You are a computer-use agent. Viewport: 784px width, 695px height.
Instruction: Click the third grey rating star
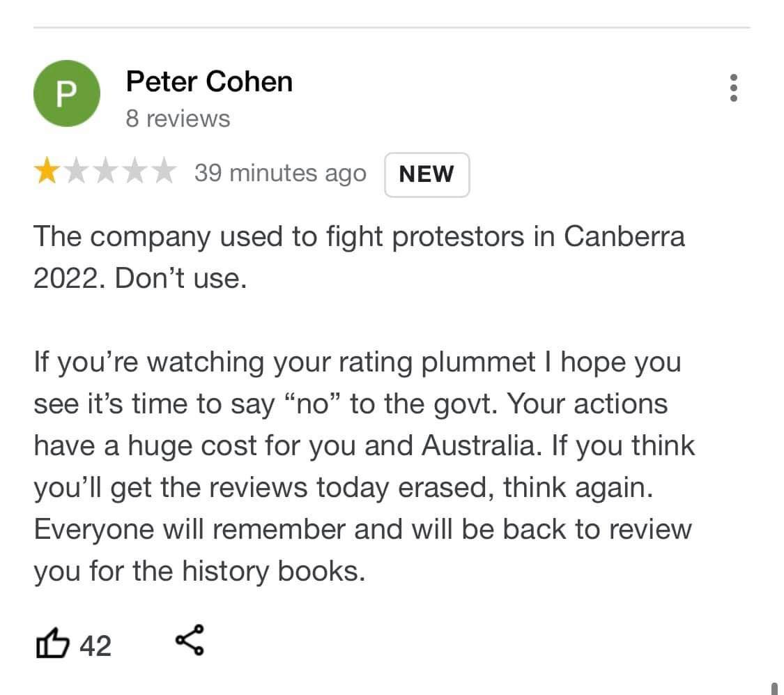[105, 171]
